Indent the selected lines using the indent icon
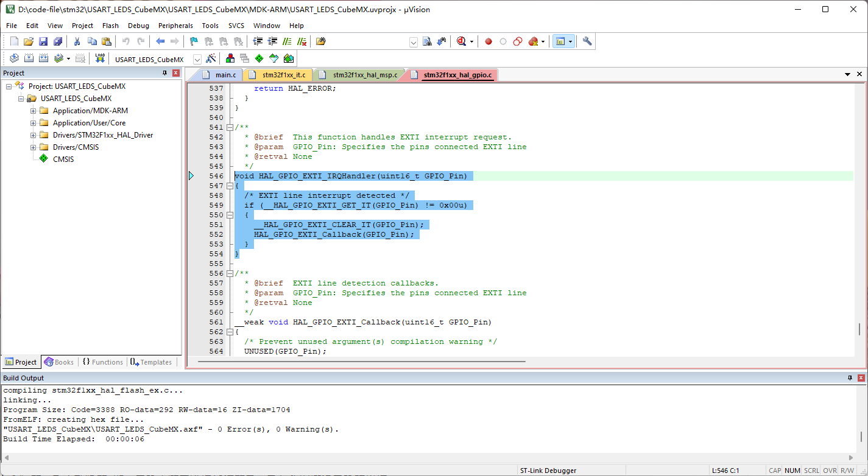Viewport: 868px width, 476px height. point(258,41)
